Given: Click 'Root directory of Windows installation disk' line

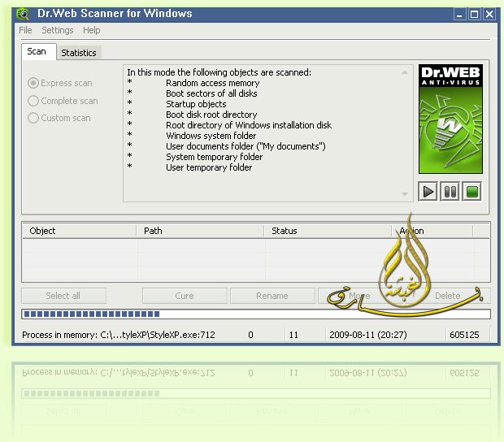Looking at the screenshot, I should (249, 125).
